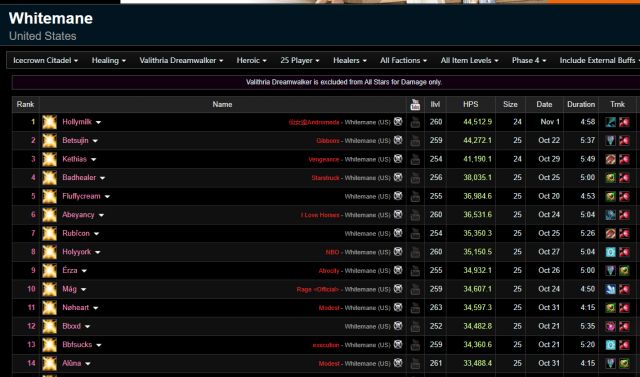Click the date Oct 22
This screenshot has height=377, width=640.
[549, 140]
